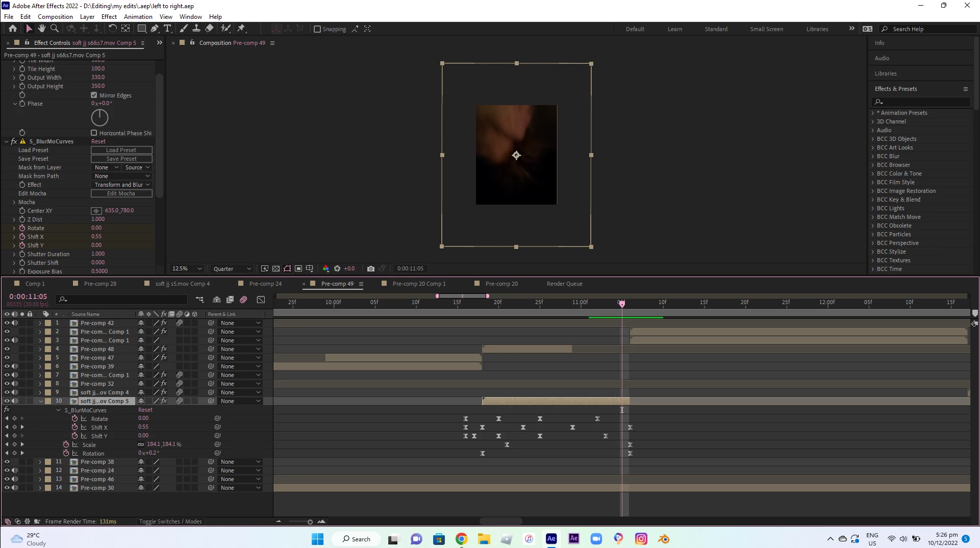Enable Motion Blur for the composition timeline
This screenshot has width=980, height=548.
243,300
